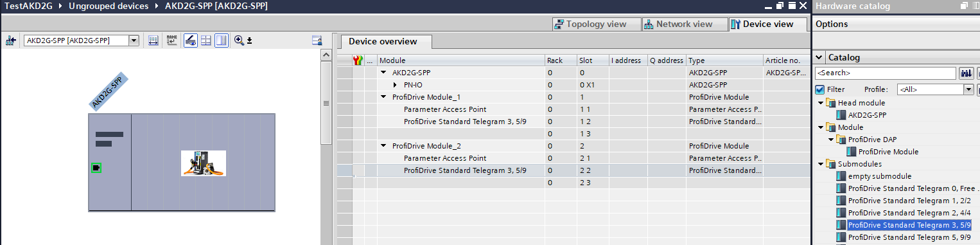Image resolution: width=980 pixels, height=245 pixels.
Task: Click the Module column header
Action: [x=460, y=60]
